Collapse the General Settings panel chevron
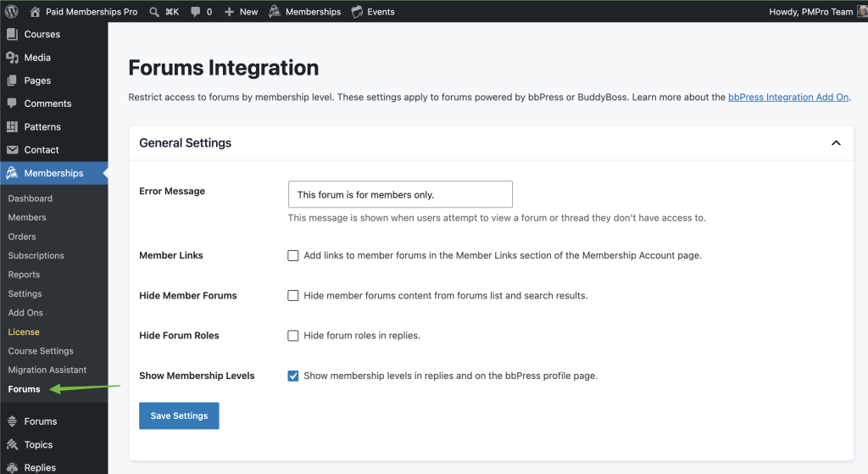Image resolution: width=868 pixels, height=474 pixels. click(836, 142)
